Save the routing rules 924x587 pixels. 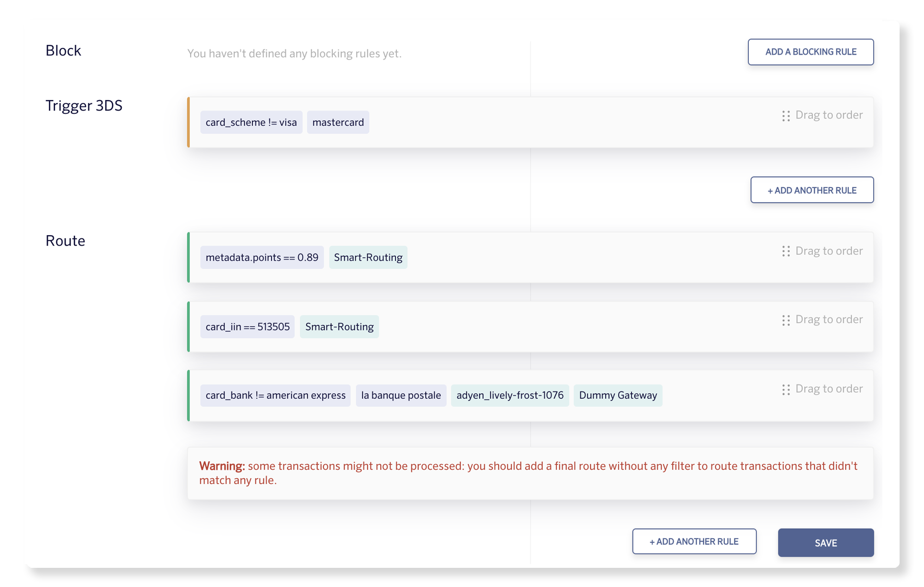(825, 542)
